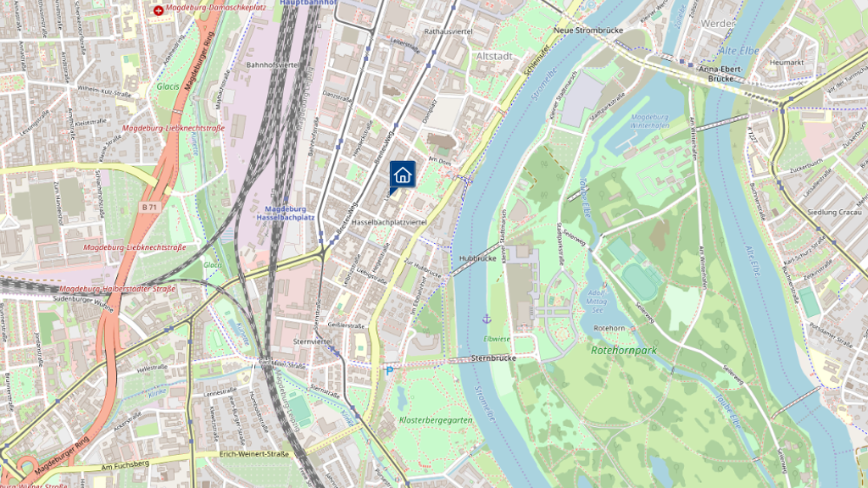Click the anchor icon on the Elbe

pyautogui.click(x=486, y=319)
